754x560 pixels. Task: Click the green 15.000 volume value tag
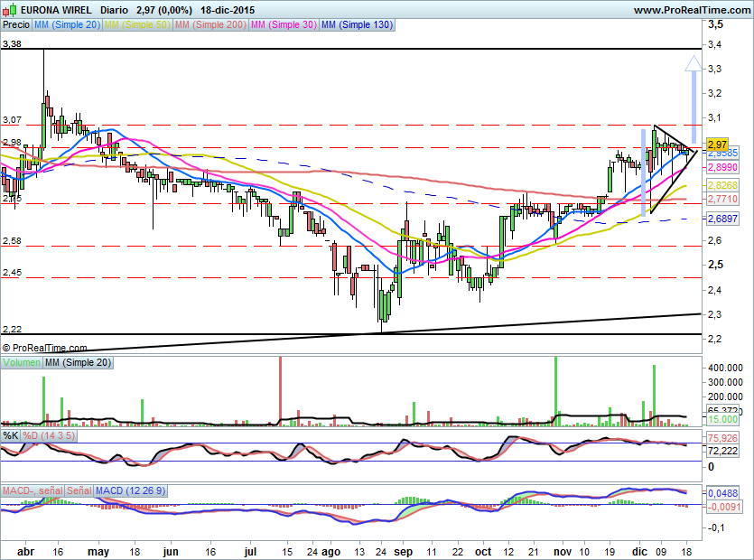(721, 419)
